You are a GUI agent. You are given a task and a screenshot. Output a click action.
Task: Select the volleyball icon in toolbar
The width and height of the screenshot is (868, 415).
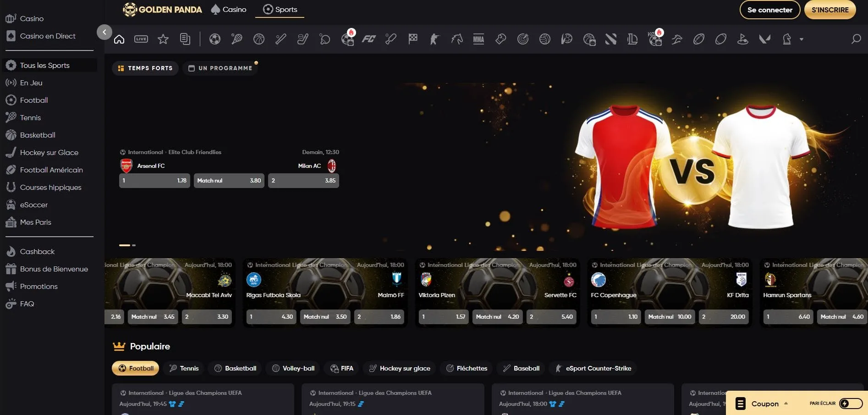(545, 39)
